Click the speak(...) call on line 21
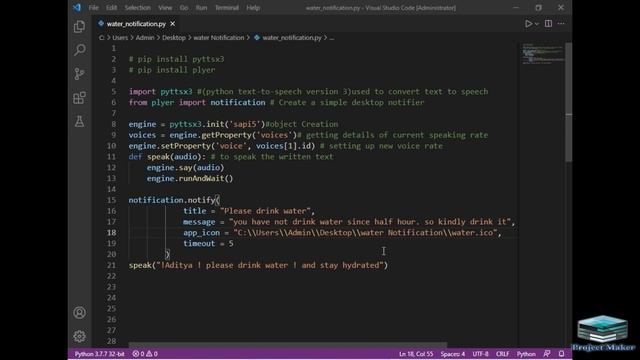Viewport: 640px width, 360px height. point(258,265)
